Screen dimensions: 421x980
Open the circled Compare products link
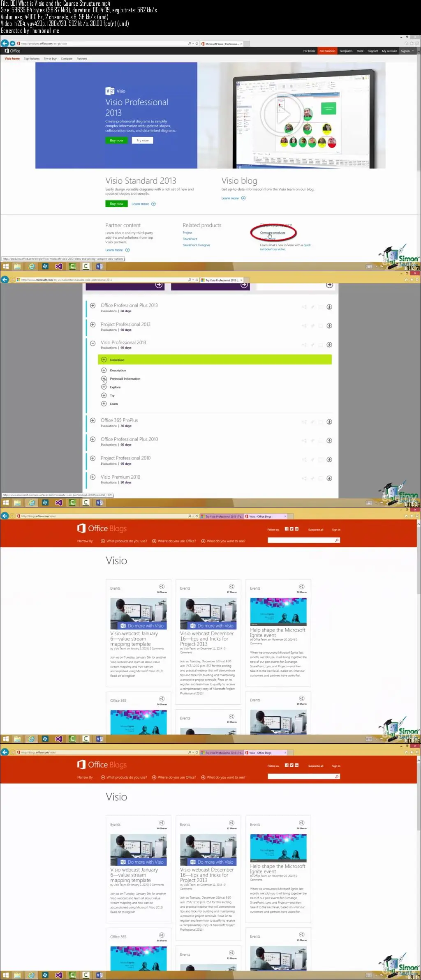point(273,233)
